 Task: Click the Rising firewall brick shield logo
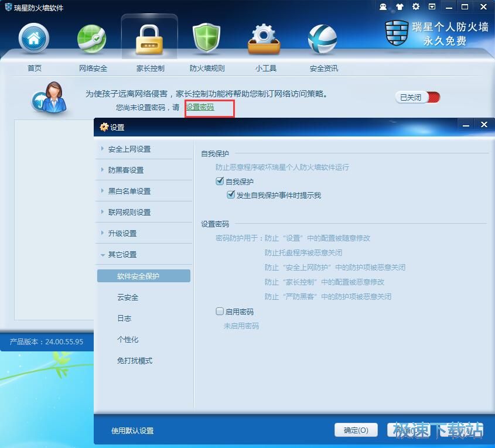(x=397, y=33)
